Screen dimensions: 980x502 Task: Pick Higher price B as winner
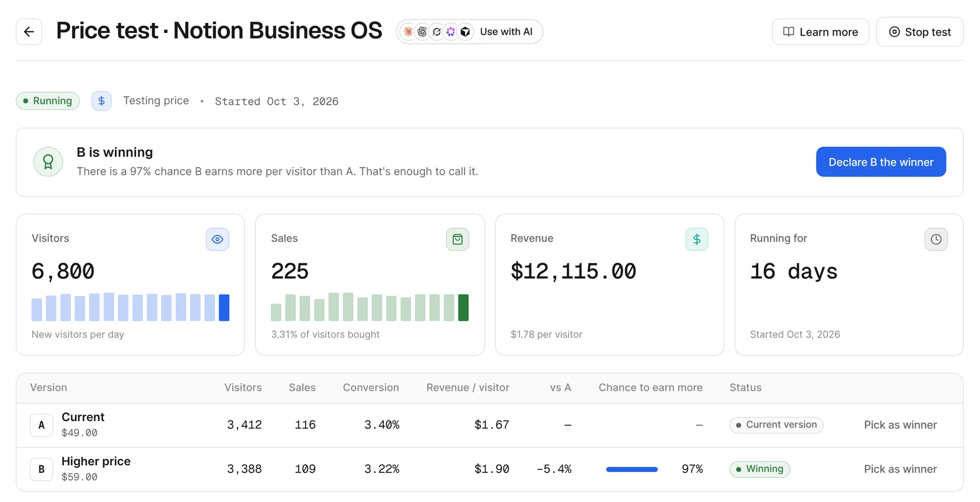(900, 469)
